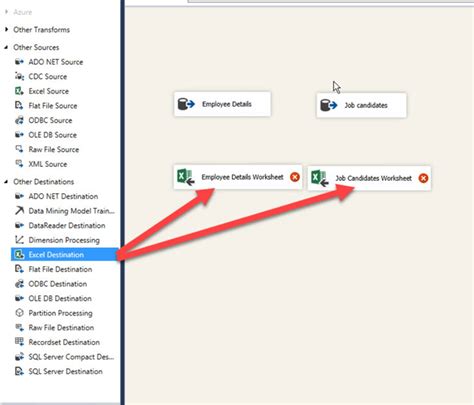This screenshot has width=474, height=405.
Task: Choose the Partition Processing label
Action: click(x=60, y=313)
